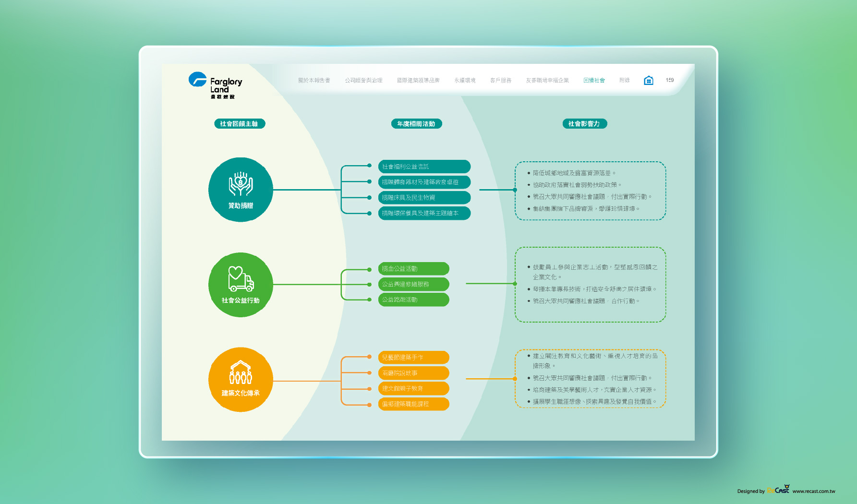Viewport: 857px width, 504px height.
Task: Click the 捐贈環保餐具及建築主題繪本 pill
Action: pyautogui.click(x=424, y=213)
